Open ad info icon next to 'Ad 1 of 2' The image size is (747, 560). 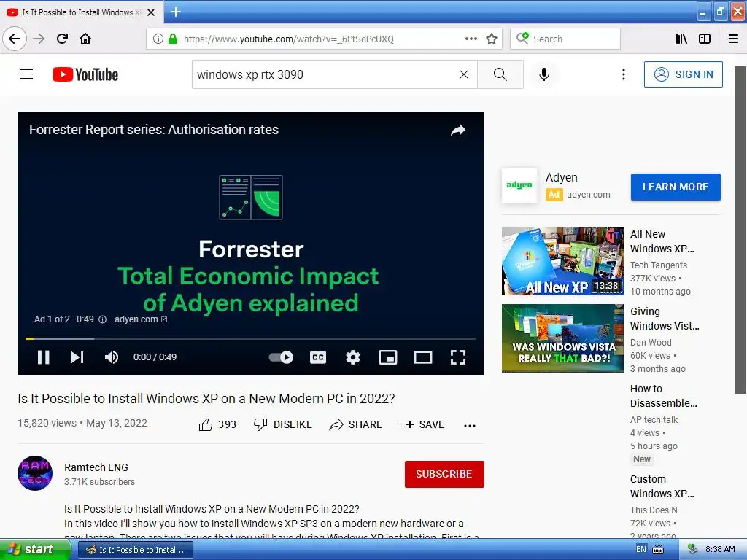click(102, 319)
